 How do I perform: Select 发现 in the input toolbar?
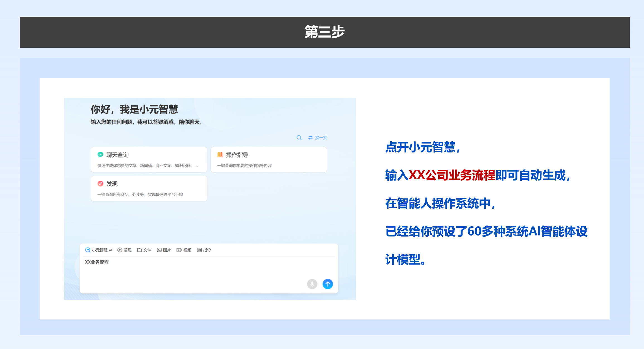pos(124,250)
